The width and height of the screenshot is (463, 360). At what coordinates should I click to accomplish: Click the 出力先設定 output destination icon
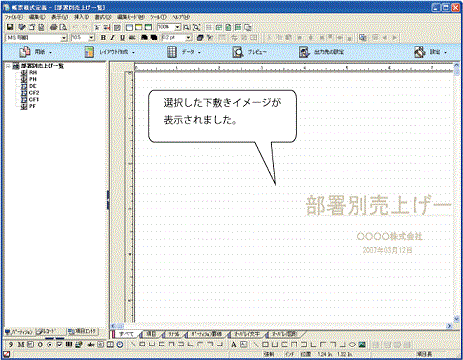304,52
